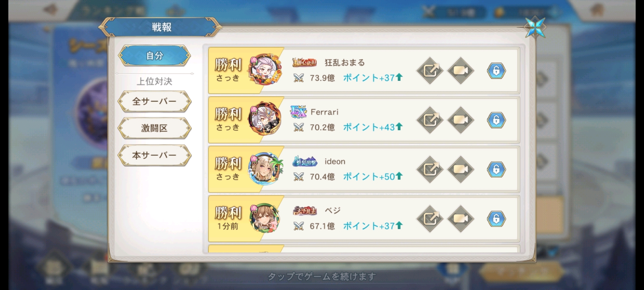Select the 自分 tab
The width and height of the screenshot is (644, 290).
155,55
